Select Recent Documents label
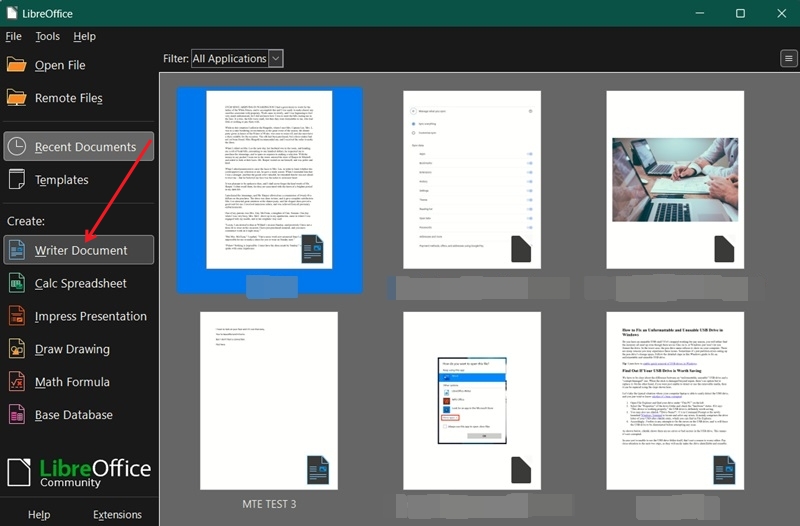Image resolution: width=800 pixels, height=526 pixels. 85,147
